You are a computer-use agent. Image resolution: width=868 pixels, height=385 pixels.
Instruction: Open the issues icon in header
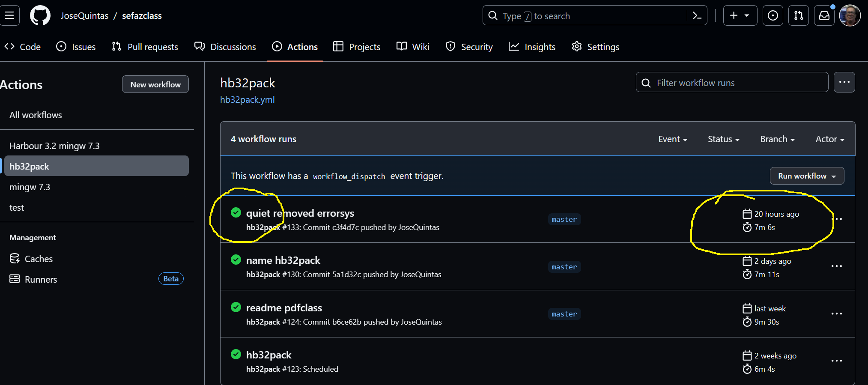[x=773, y=16]
